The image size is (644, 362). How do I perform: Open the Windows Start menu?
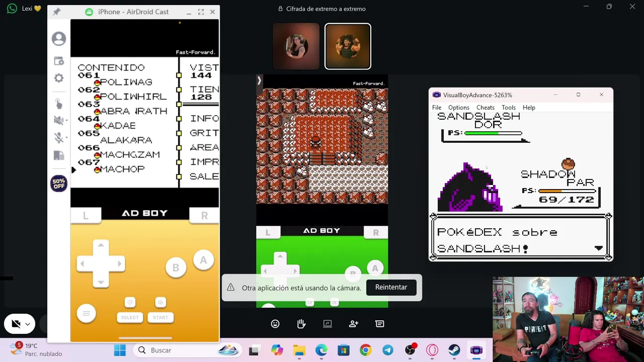click(x=120, y=350)
